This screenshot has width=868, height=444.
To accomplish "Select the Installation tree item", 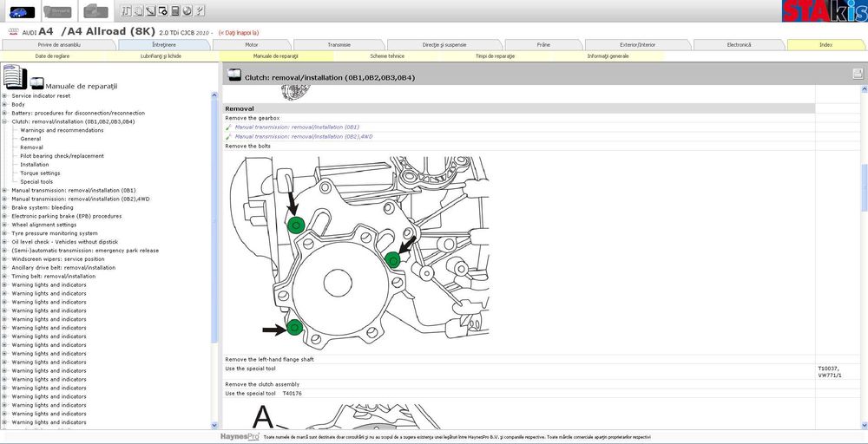I will 35,165.
